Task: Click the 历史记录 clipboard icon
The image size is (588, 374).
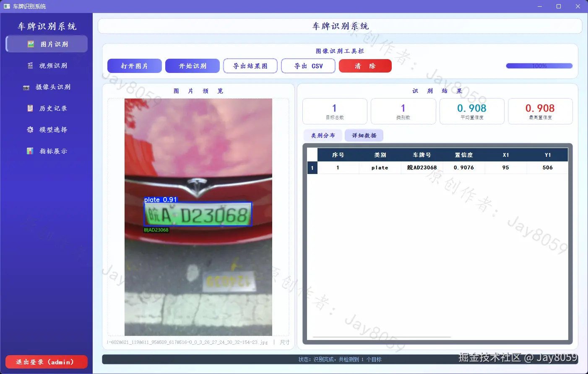Action: (x=30, y=108)
